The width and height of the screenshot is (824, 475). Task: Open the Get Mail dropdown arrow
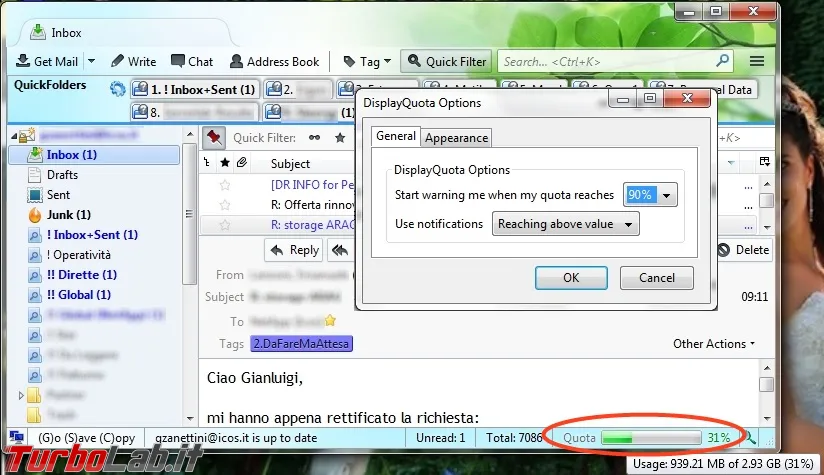[91, 61]
